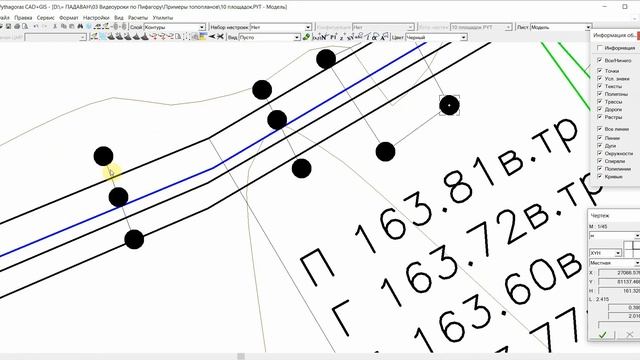640x360 pixels.
Task: Click the green checkmark confirm icon
Action: pyautogui.click(x=602, y=335)
